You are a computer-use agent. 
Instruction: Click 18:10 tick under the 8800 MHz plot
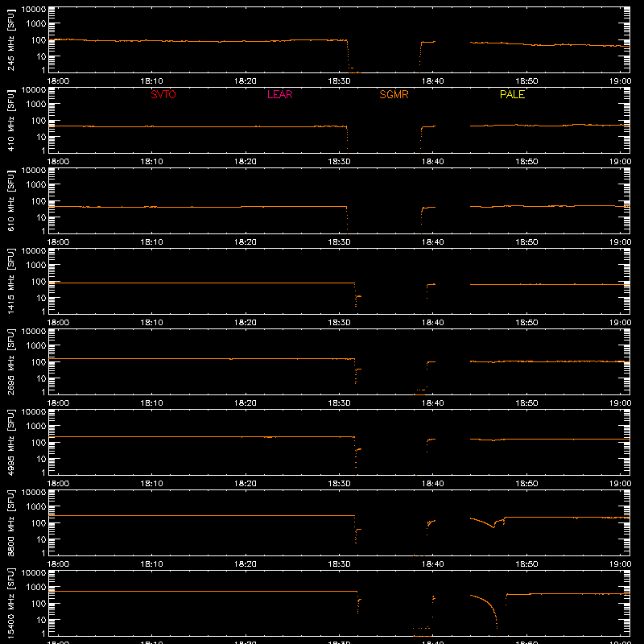[x=151, y=564]
